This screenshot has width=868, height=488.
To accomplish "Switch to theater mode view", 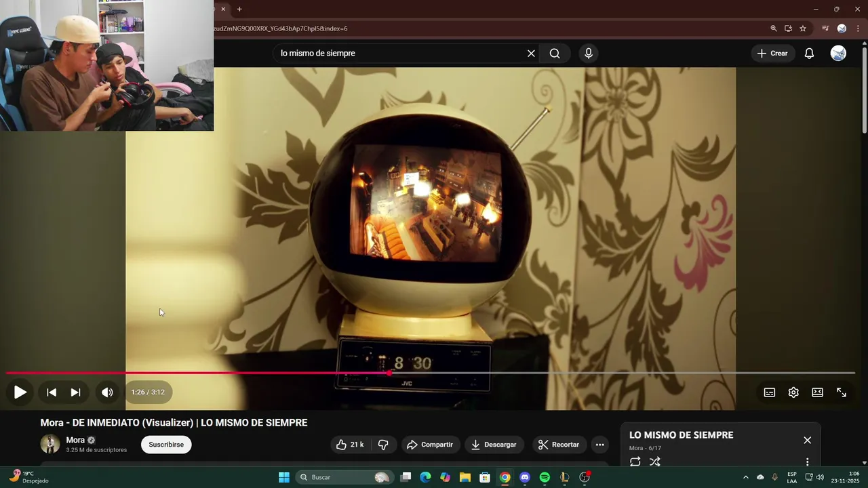I will click(817, 392).
